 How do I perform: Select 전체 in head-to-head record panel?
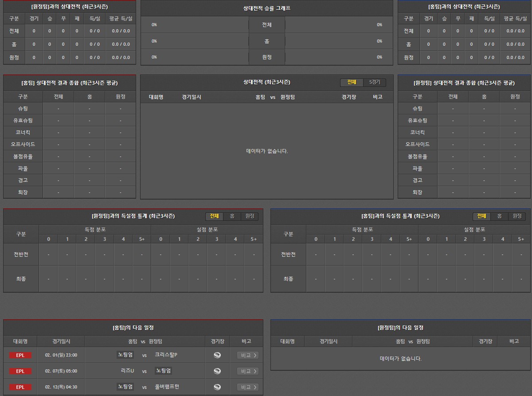coord(352,82)
